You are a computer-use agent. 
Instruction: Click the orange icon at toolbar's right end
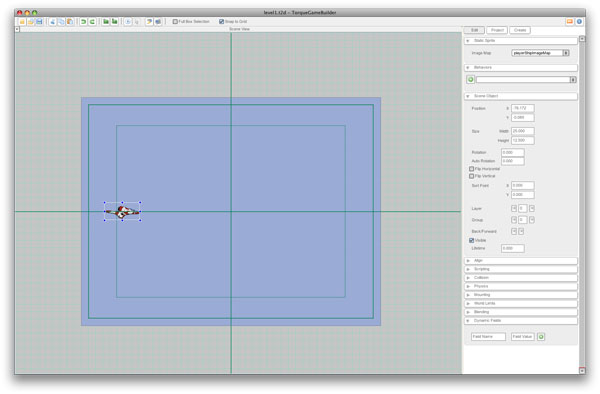tap(569, 21)
